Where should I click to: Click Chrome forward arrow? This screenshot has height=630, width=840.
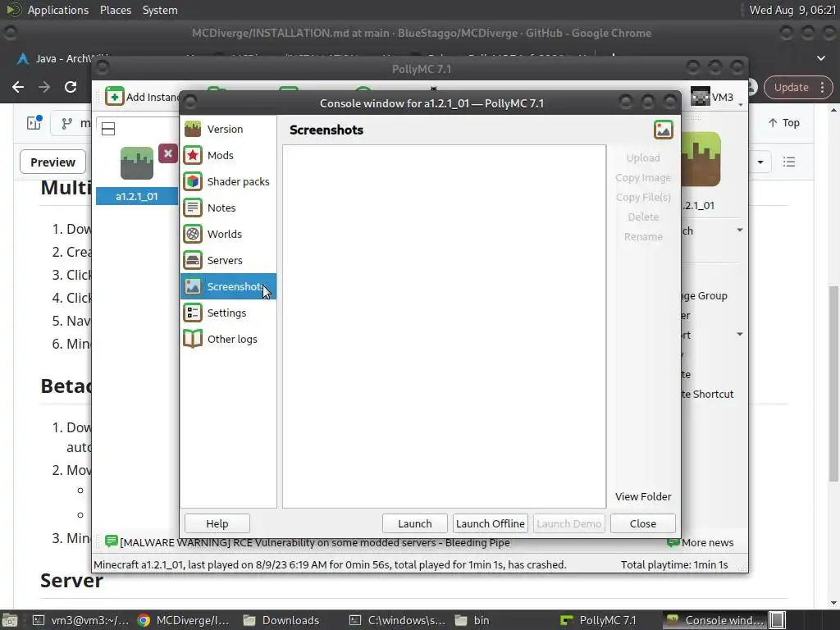[x=44, y=87]
